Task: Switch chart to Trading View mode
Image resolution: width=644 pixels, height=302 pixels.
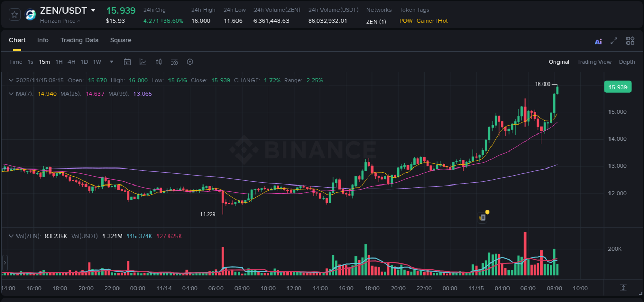Action: [x=594, y=62]
